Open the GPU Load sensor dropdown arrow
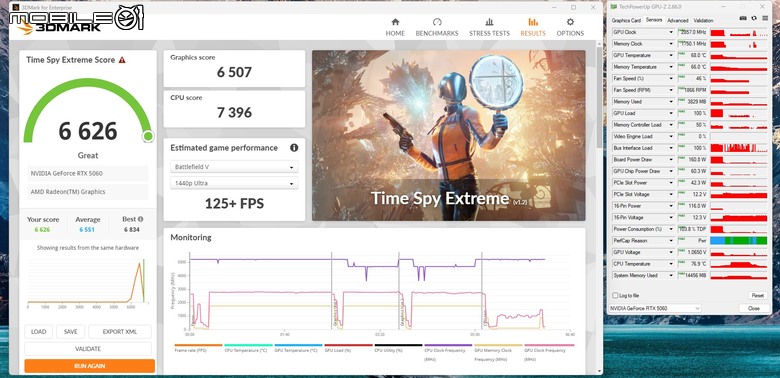Viewport: 780px width, 378px height. pos(671,113)
